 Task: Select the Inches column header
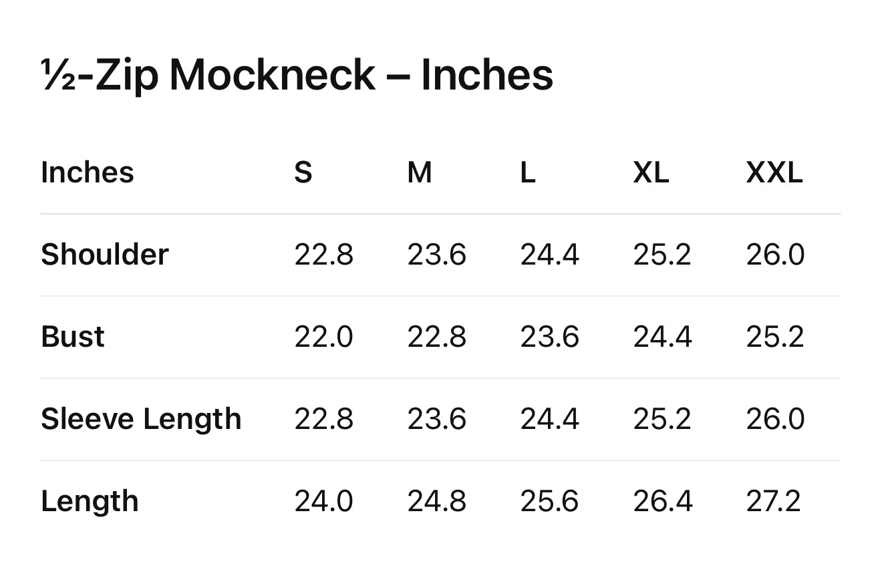tap(88, 172)
